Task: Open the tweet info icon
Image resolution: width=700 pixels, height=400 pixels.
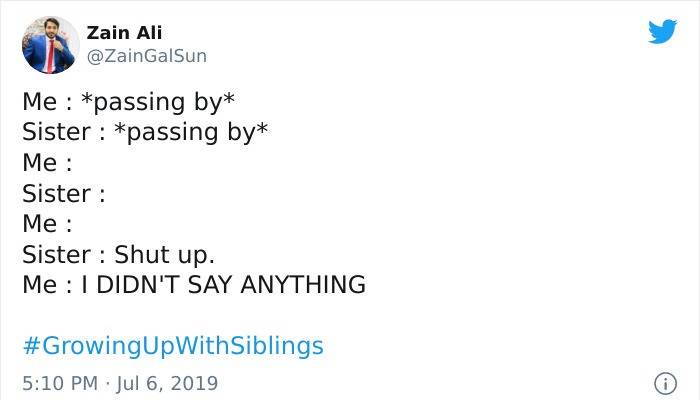Action: click(x=665, y=383)
